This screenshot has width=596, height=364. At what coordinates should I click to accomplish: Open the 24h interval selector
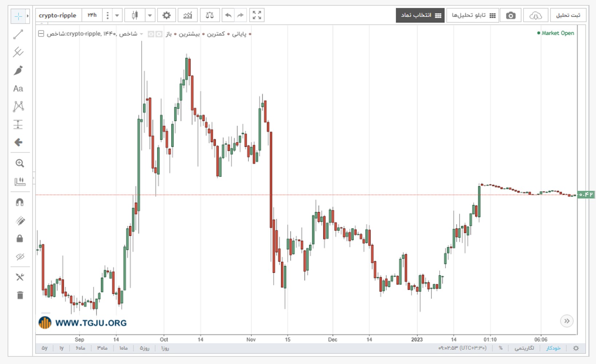tap(92, 15)
